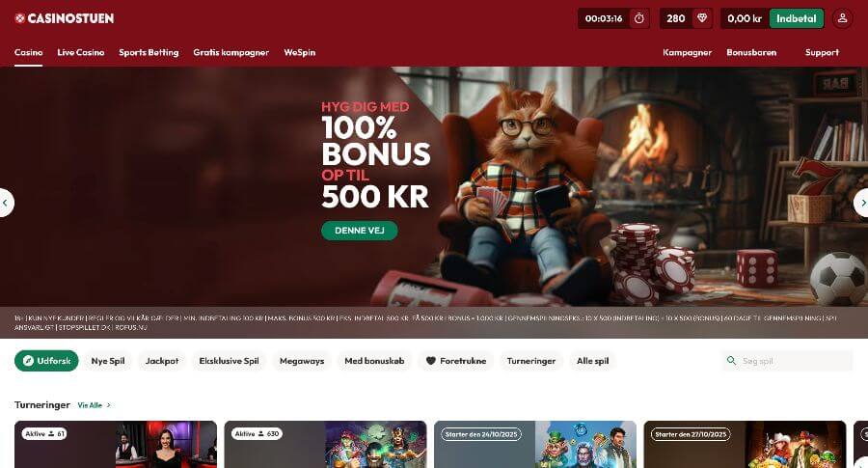The width and height of the screenshot is (868, 468).
Task: Open the user profile account icon
Action: coord(842,18)
